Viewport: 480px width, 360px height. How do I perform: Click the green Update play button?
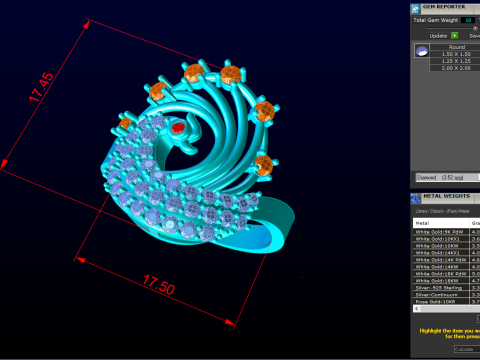coord(455,36)
